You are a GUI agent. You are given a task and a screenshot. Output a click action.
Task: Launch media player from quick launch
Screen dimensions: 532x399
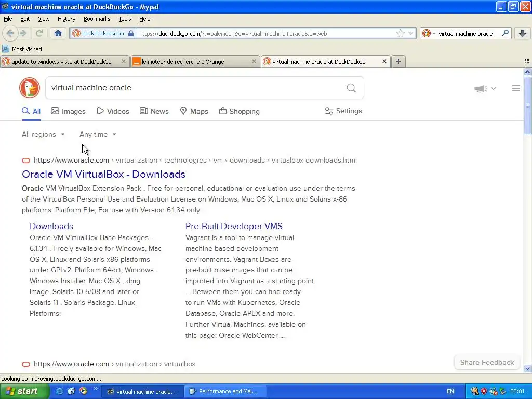tap(83, 391)
